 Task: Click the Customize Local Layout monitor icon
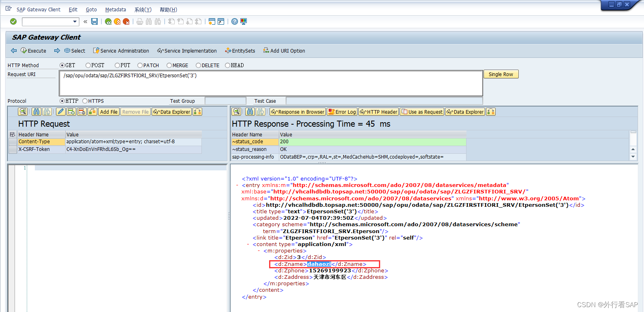pyautogui.click(x=244, y=21)
